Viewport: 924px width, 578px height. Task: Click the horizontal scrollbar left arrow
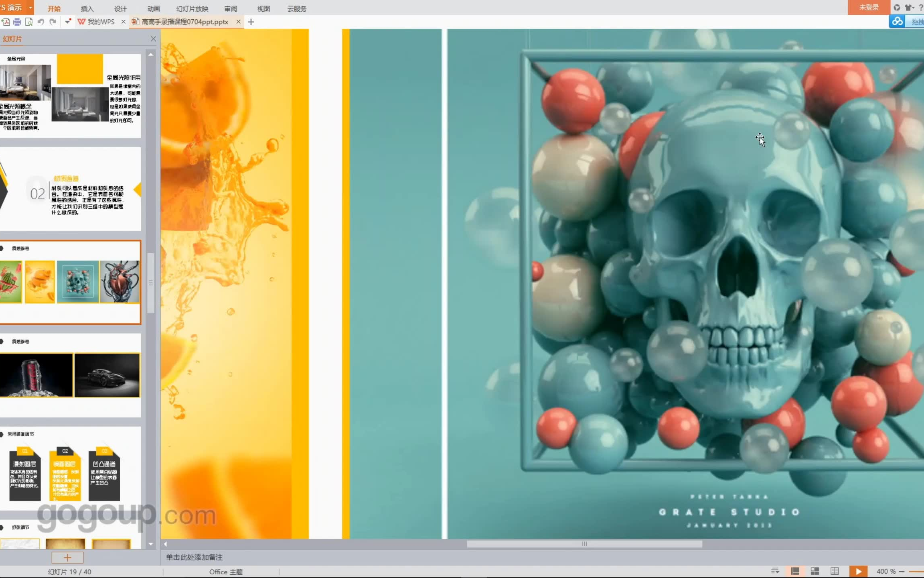pyautogui.click(x=165, y=544)
